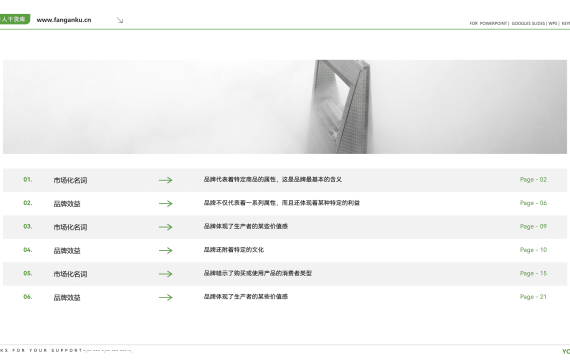Select the title 品牌效益 in row 02
Screen dimensions: 570x360
pyautogui.click(x=67, y=204)
